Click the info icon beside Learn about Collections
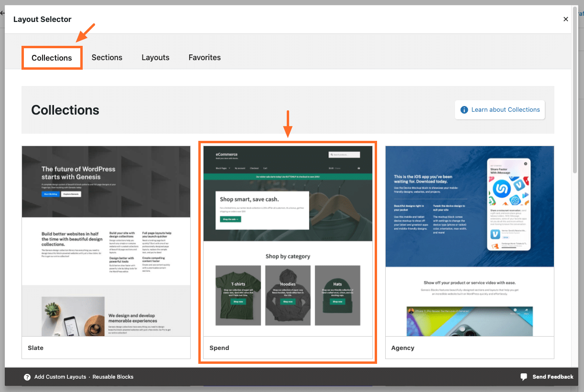 coord(464,110)
